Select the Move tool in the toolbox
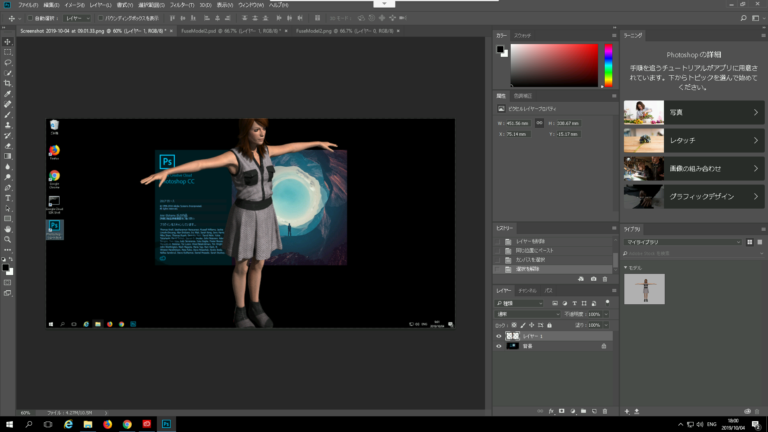768x432 pixels. (x=8, y=42)
